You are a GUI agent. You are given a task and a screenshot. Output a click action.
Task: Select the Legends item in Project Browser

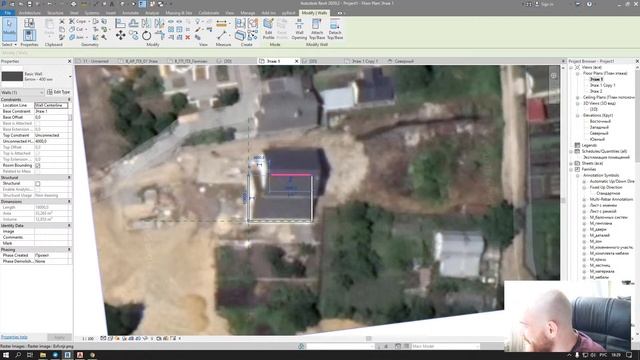589,145
